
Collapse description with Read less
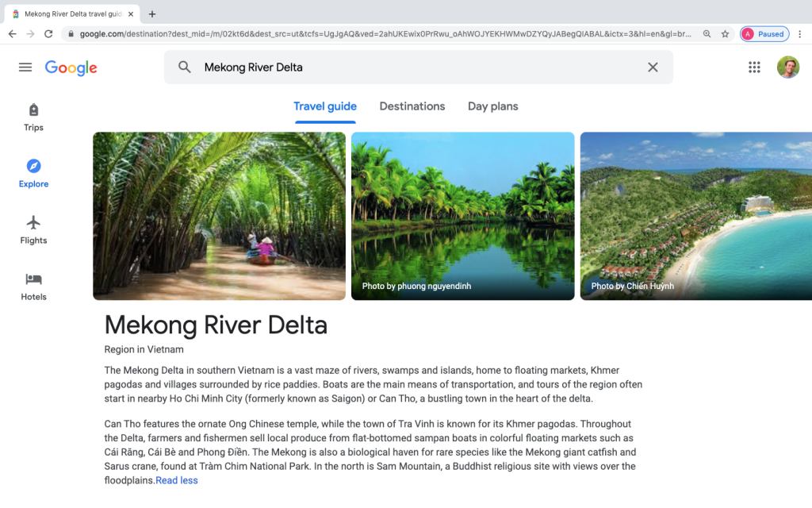(177, 480)
